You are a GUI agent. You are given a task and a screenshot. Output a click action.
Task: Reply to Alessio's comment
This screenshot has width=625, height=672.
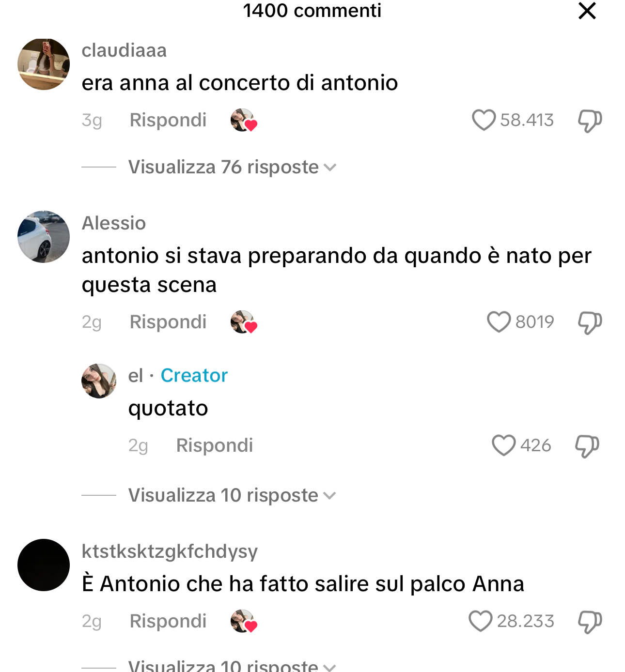point(168,322)
